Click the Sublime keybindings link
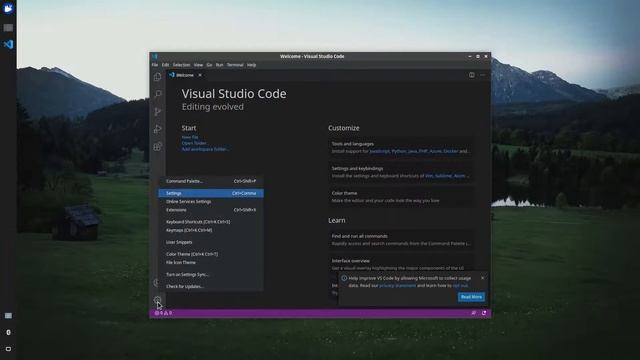 (443, 176)
